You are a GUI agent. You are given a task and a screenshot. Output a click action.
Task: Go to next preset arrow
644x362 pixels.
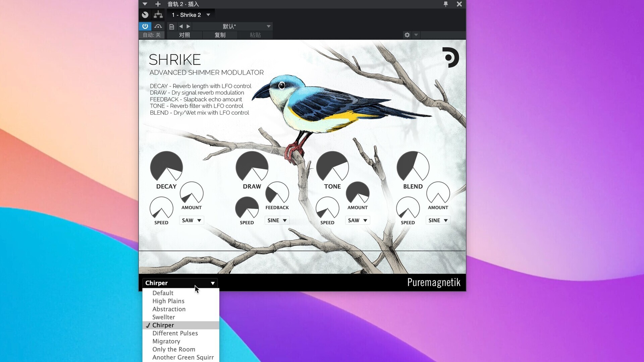coord(188,26)
